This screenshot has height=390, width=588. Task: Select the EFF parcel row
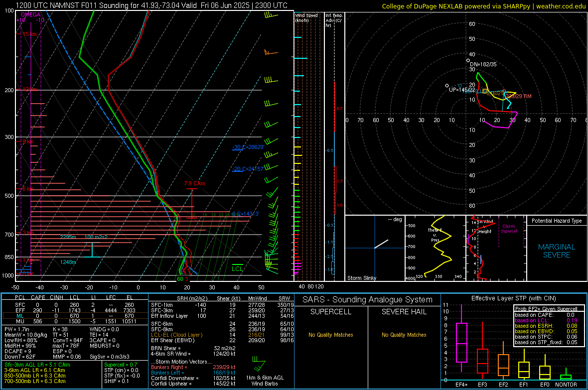[x=75, y=310]
